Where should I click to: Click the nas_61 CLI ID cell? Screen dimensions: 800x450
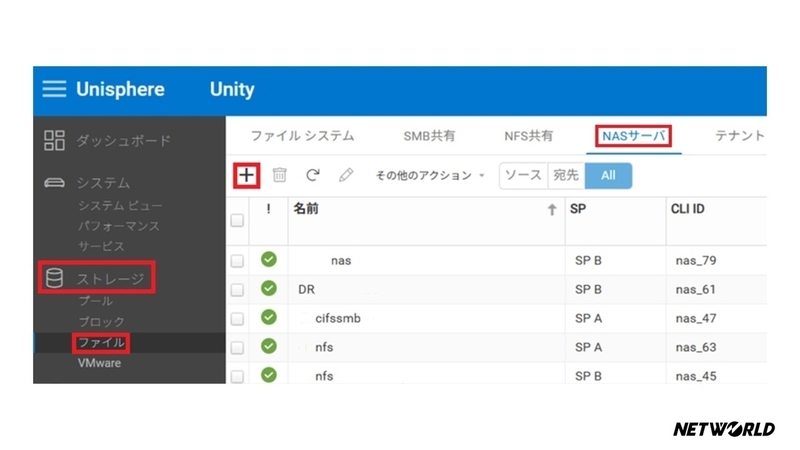click(x=695, y=289)
